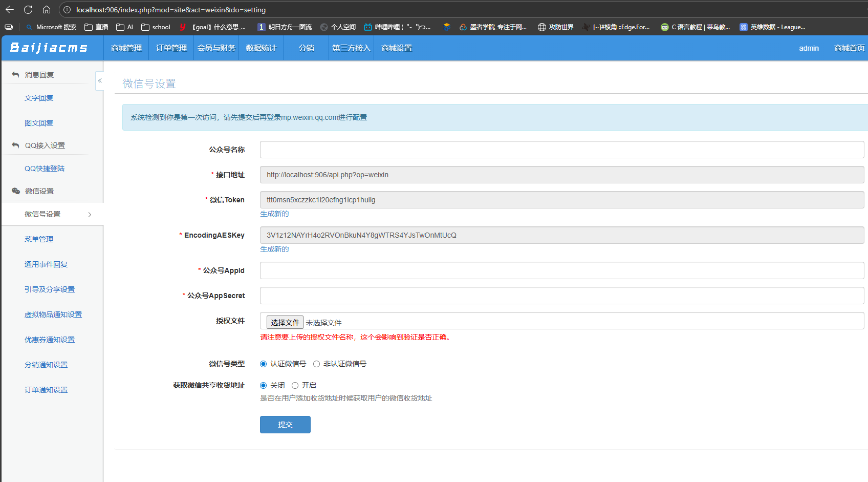Click the 公众号AppId input field

click(x=561, y=270)
